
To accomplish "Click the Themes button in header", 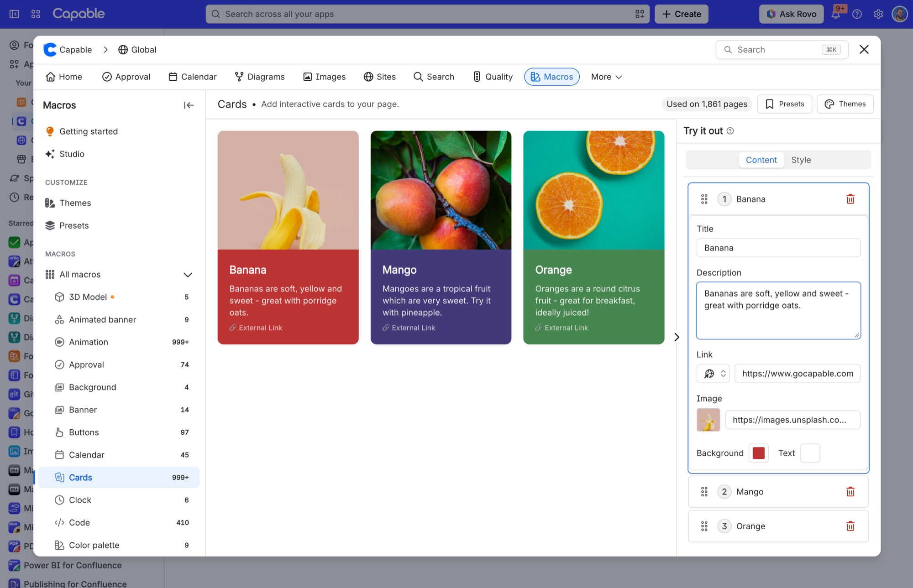I will pyautogui.click(x=845, y=104).
